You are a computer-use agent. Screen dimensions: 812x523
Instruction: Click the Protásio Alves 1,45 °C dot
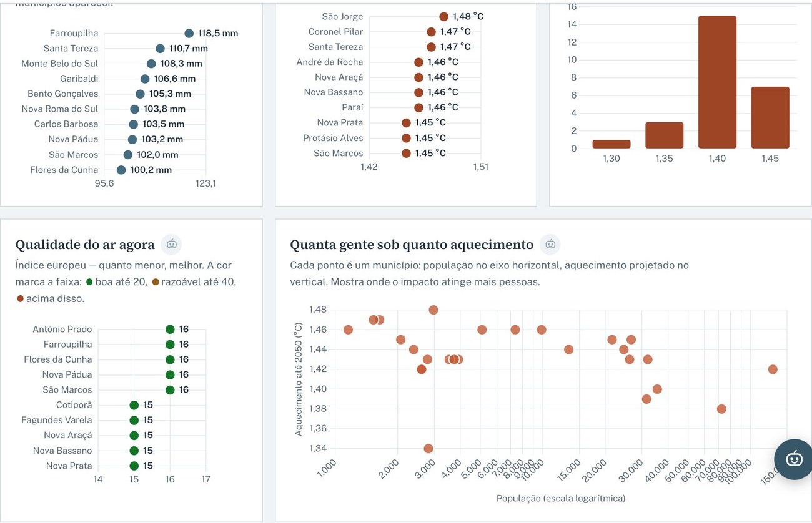point(406,138)
